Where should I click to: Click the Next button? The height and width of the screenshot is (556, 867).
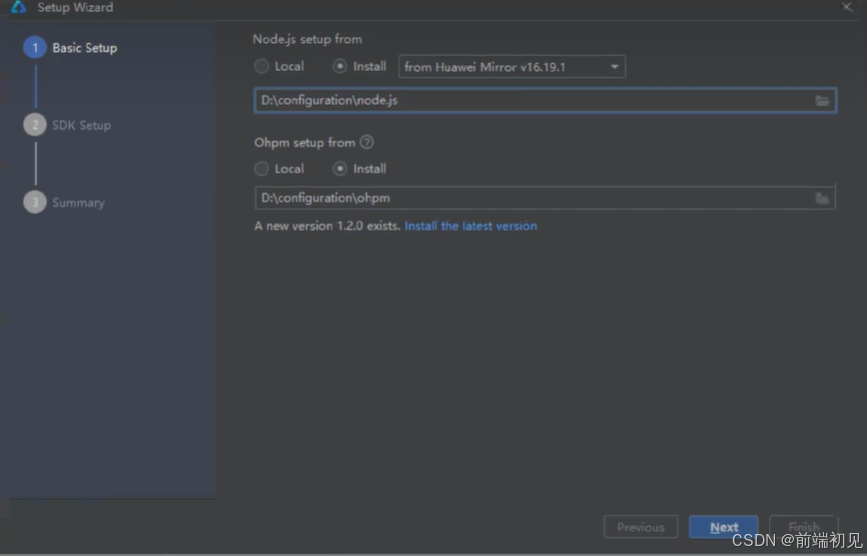tap(723, 527)
